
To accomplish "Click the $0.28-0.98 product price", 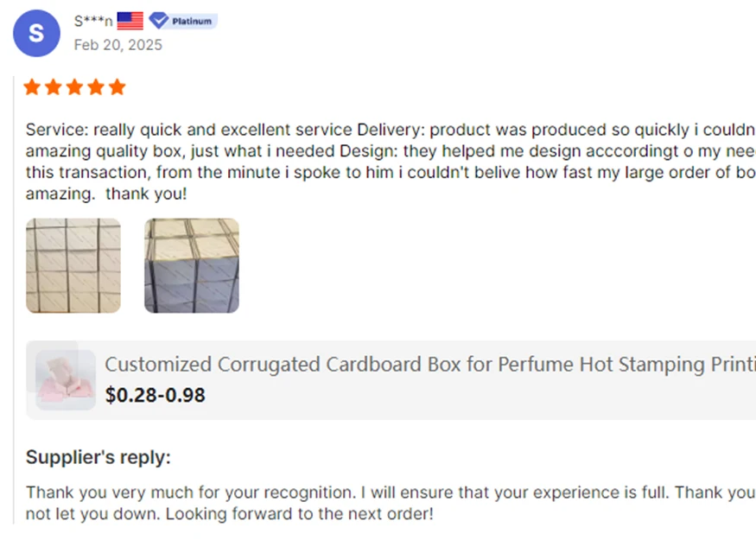I will (156, 396).
